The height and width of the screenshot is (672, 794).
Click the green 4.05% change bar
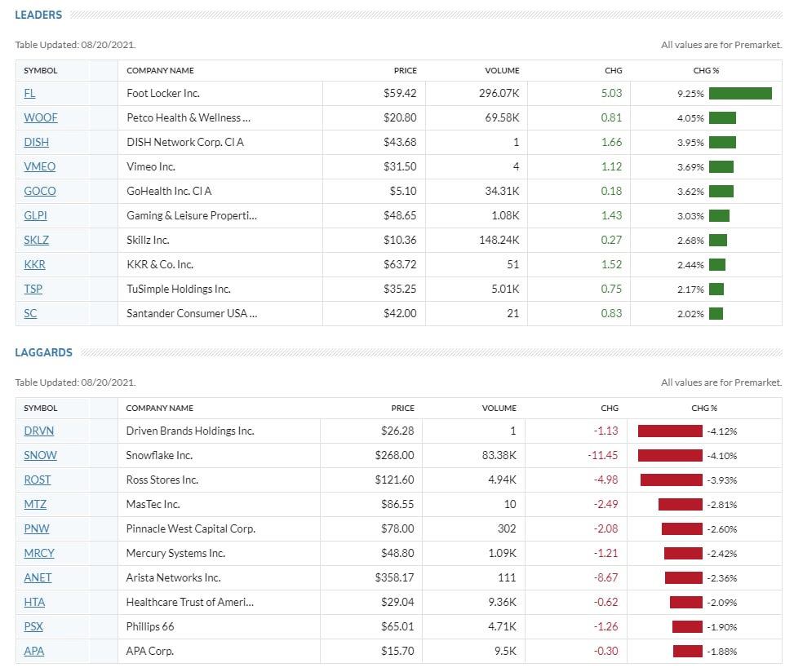coord(723,118)
